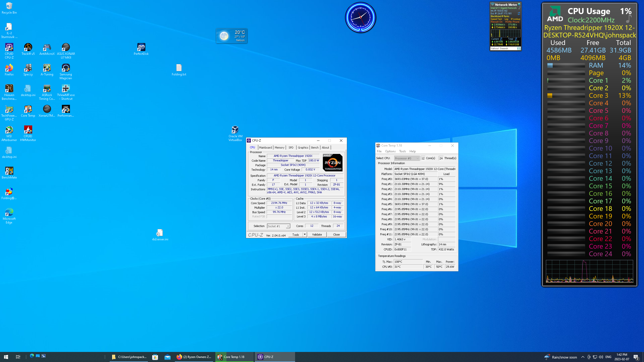Open Task View on taskbar
The width and height of the screenshot is (644, 362).
18,357
